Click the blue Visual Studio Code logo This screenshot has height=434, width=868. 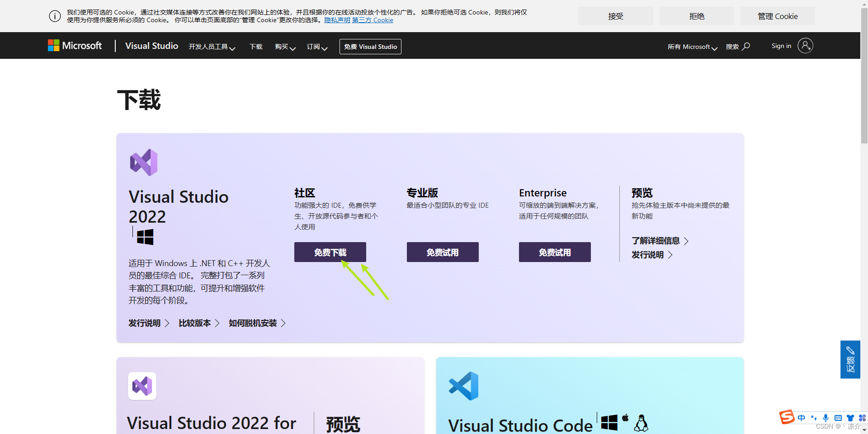click(463, 386)
